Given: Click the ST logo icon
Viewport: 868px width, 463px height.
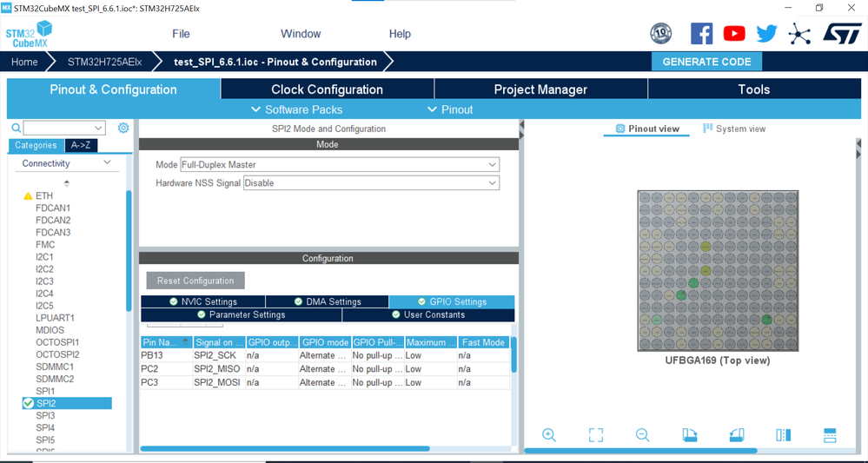Looking at the screenshot, I should tap(841, 33).
